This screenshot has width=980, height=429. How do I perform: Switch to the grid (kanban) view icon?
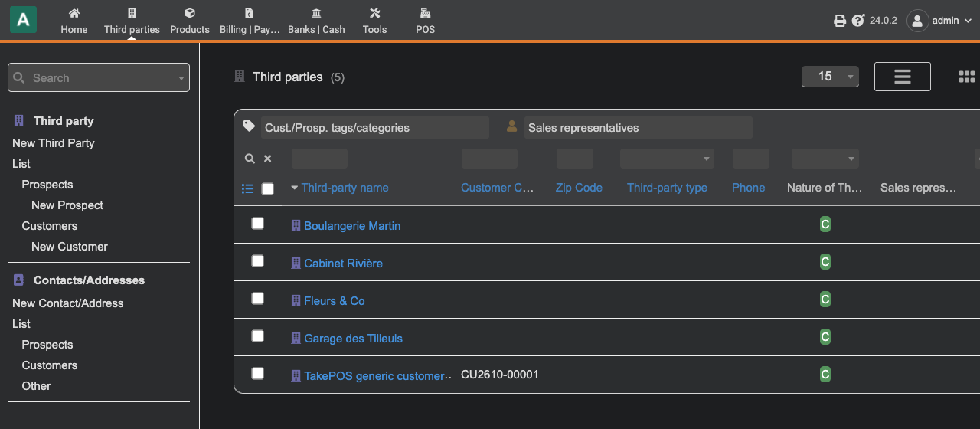(967, 77)
